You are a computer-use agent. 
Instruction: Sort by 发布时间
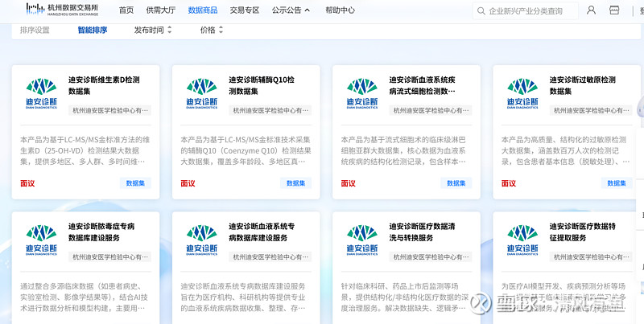(153, 30)
